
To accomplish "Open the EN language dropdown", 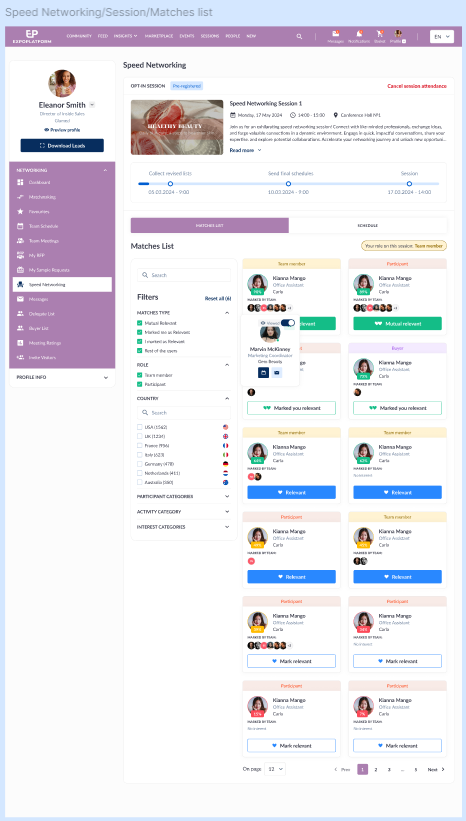I will [442, 37].
